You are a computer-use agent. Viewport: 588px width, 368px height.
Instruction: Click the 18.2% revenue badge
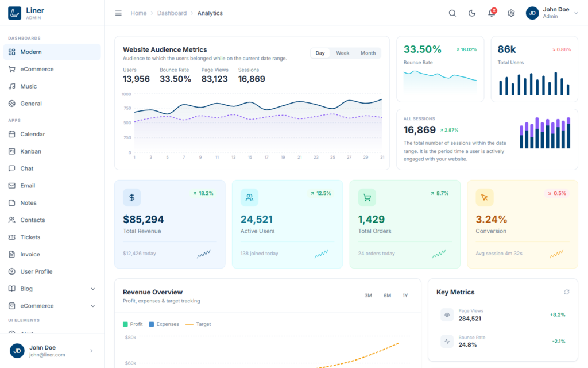pyautogui.click(x=203, y=193)
